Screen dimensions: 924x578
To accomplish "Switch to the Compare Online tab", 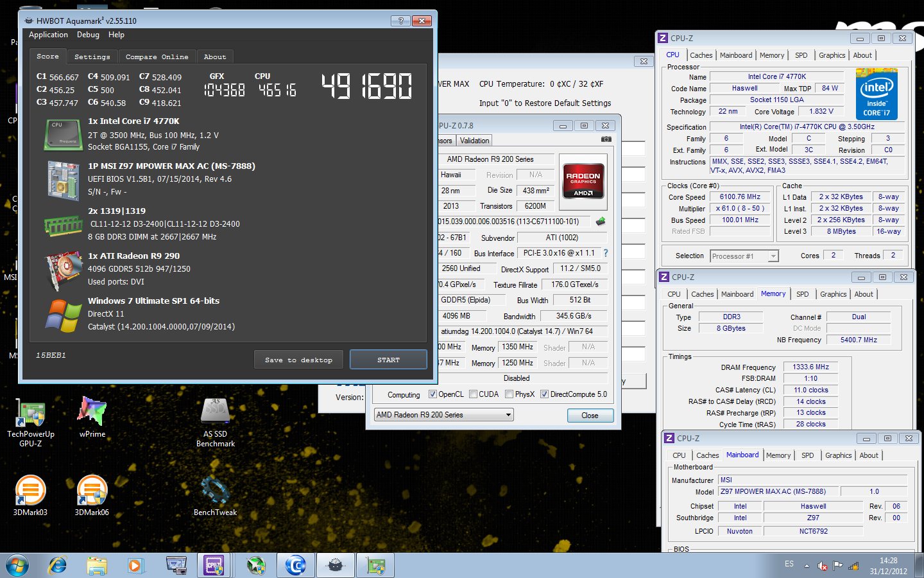I will [157, 57].
